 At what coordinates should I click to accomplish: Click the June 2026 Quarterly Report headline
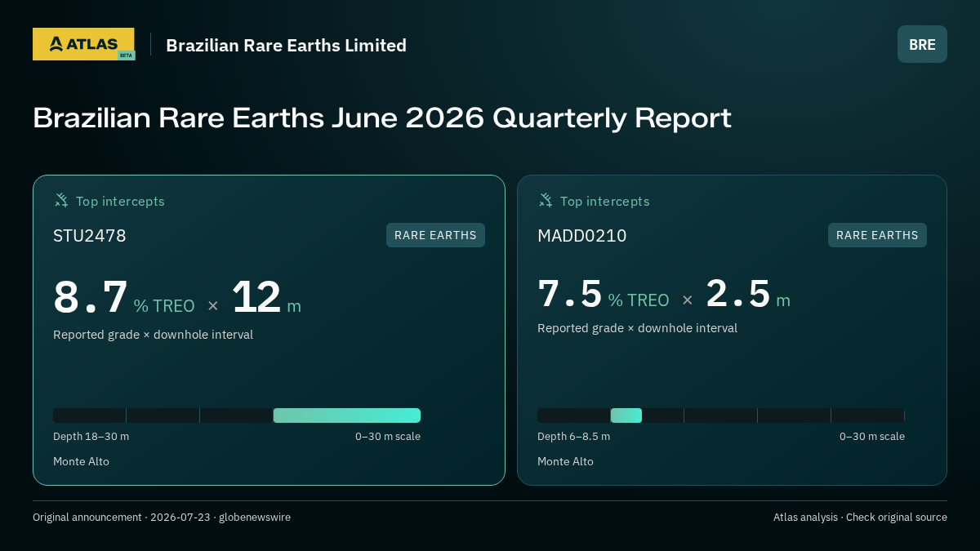[381, 118]
